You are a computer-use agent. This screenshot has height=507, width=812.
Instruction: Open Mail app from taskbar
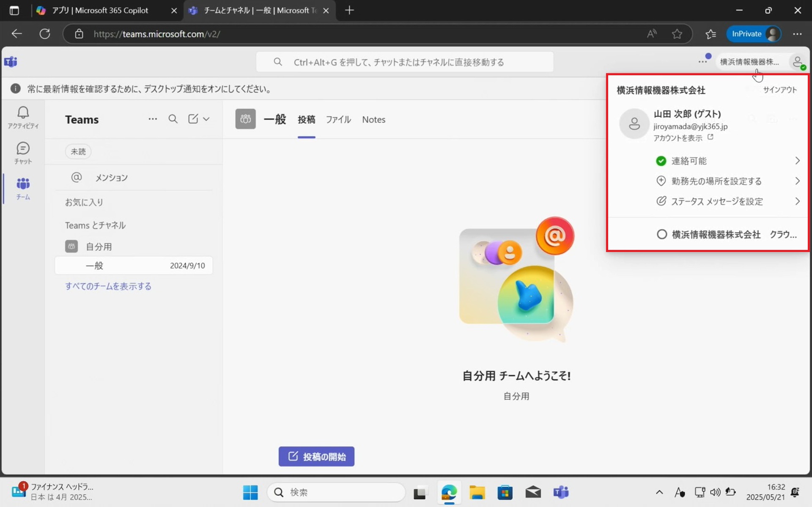click(x=533, y=492)
